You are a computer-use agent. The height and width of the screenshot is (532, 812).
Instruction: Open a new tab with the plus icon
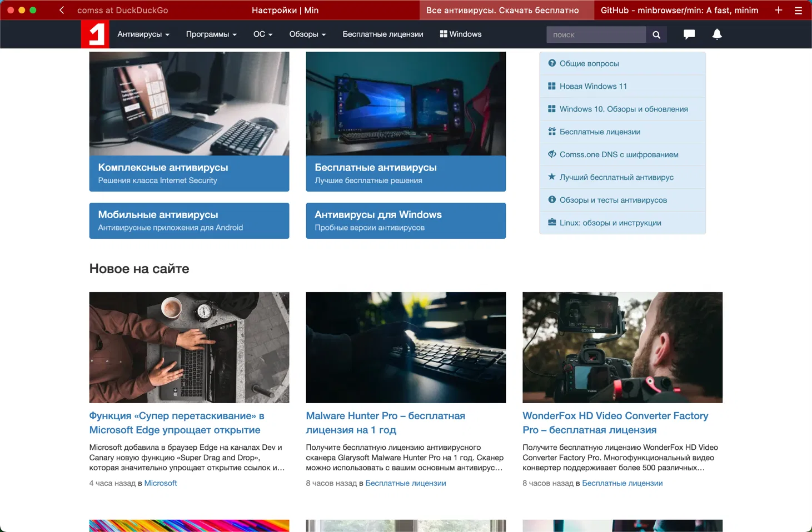click(779, 10)
